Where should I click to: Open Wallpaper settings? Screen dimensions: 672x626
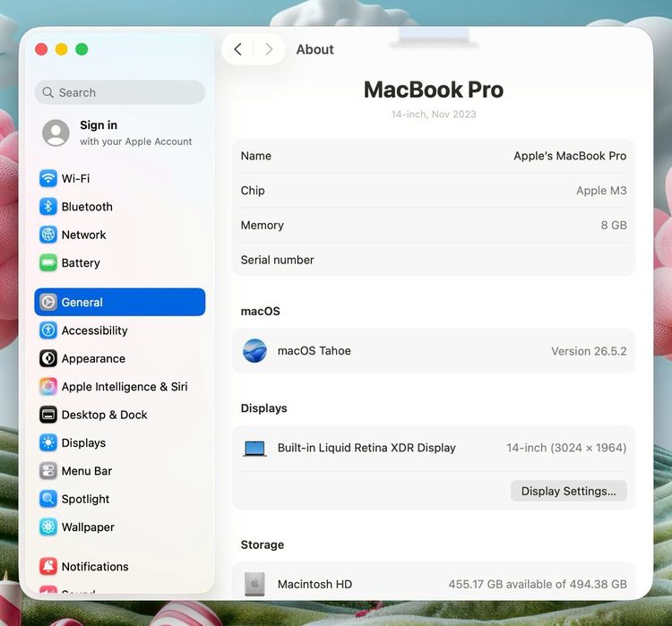coord(119,527)
